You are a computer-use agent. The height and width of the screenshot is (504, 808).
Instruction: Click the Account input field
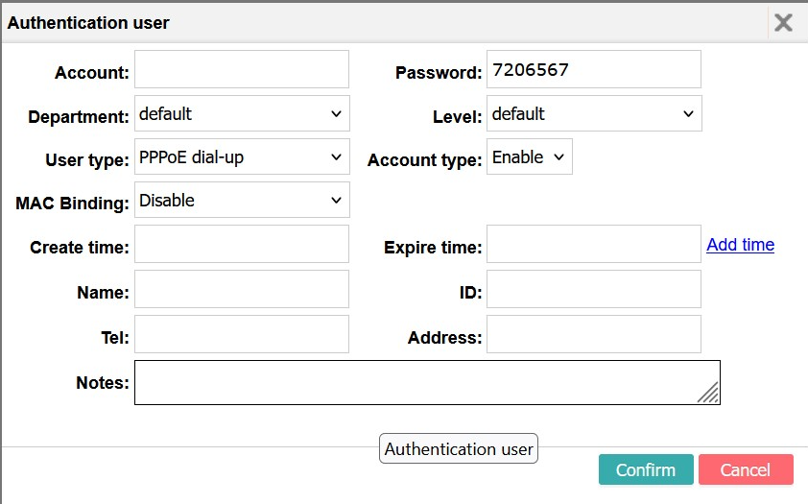[242, 69]
